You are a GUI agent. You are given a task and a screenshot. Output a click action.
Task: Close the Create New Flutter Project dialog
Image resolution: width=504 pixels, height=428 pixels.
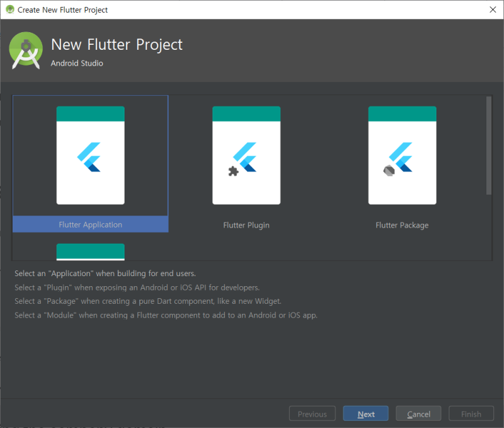(493, 9)
